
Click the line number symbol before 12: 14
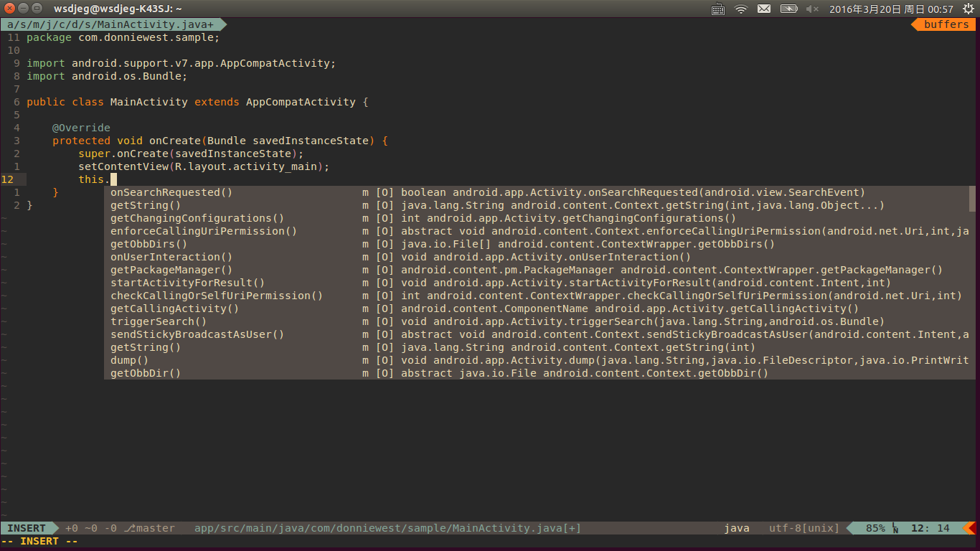(x=895, y=528)
